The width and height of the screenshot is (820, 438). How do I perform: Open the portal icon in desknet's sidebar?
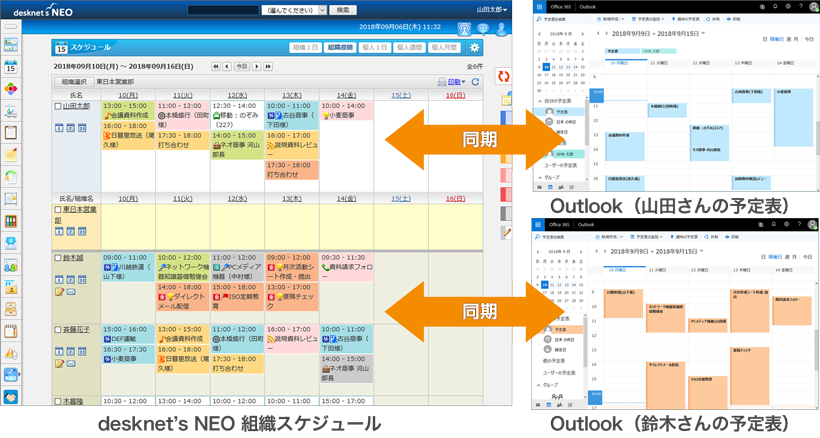coord(10,45)
